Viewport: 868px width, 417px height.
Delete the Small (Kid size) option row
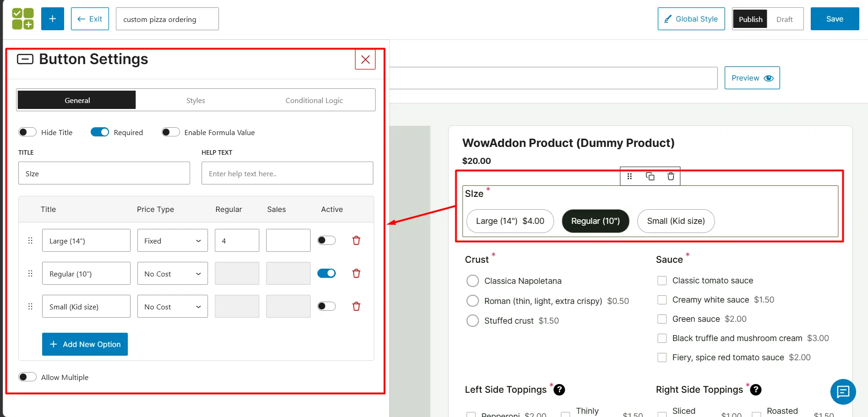click(356, 306)
